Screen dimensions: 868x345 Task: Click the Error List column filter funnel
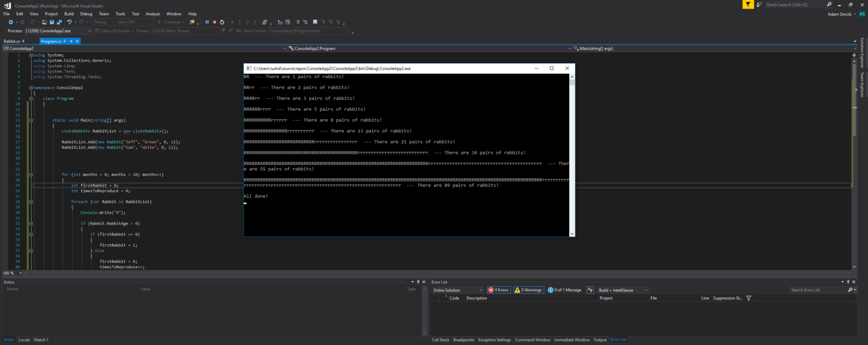(749, 298)
